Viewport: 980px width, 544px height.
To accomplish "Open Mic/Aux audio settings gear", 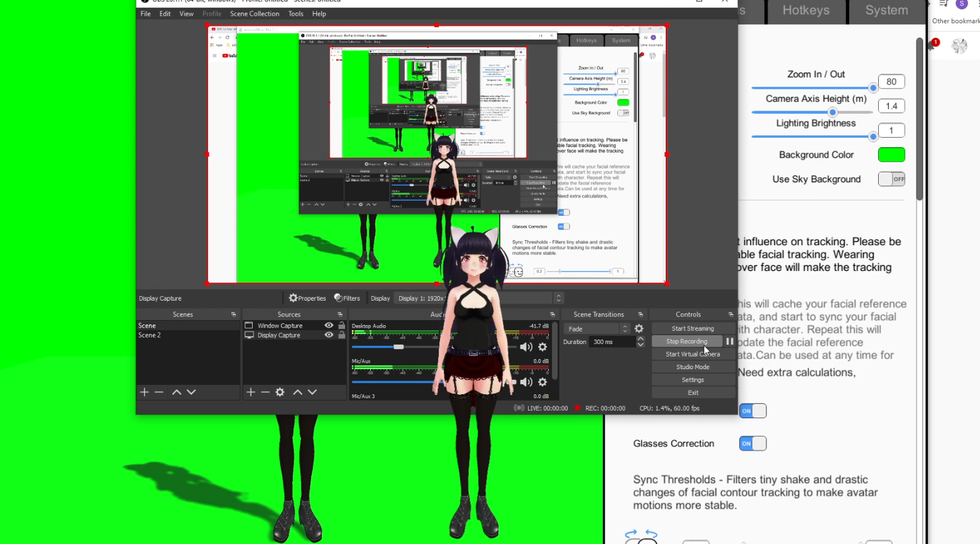I will [x=542, y=382].
